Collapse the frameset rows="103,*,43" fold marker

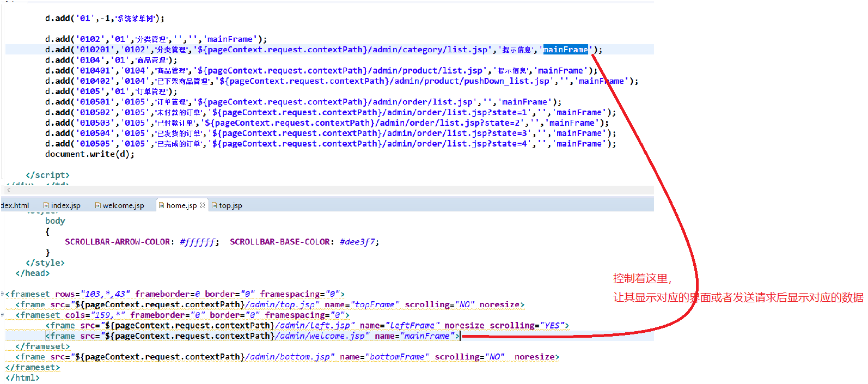(2, 294)
